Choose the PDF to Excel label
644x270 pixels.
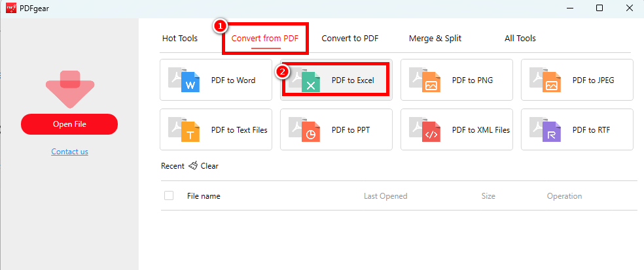[x=353, y=80]
